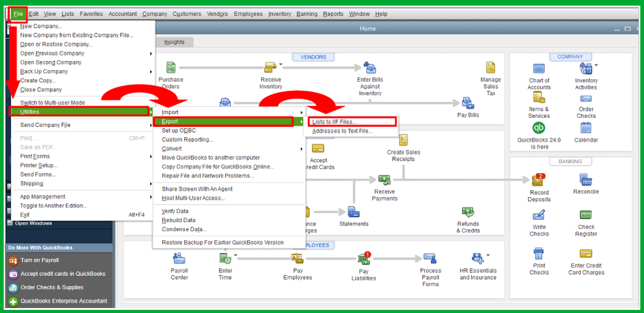The height and width of the screenshot is (313, 644).
Task: Click the Open Windows sidebar entry
Action: point(34,223)
